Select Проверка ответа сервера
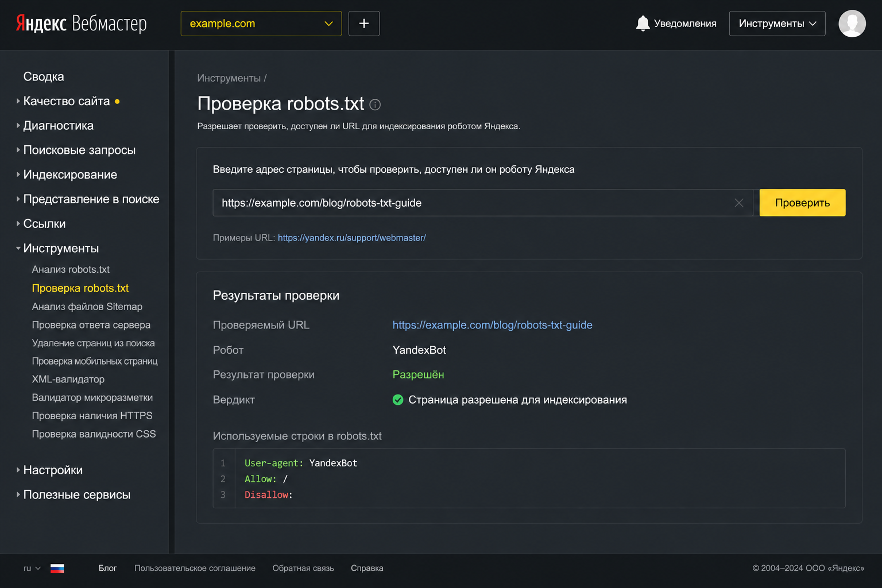The height and width of the screenshot is (588, 882). click(x=91, y=325)
